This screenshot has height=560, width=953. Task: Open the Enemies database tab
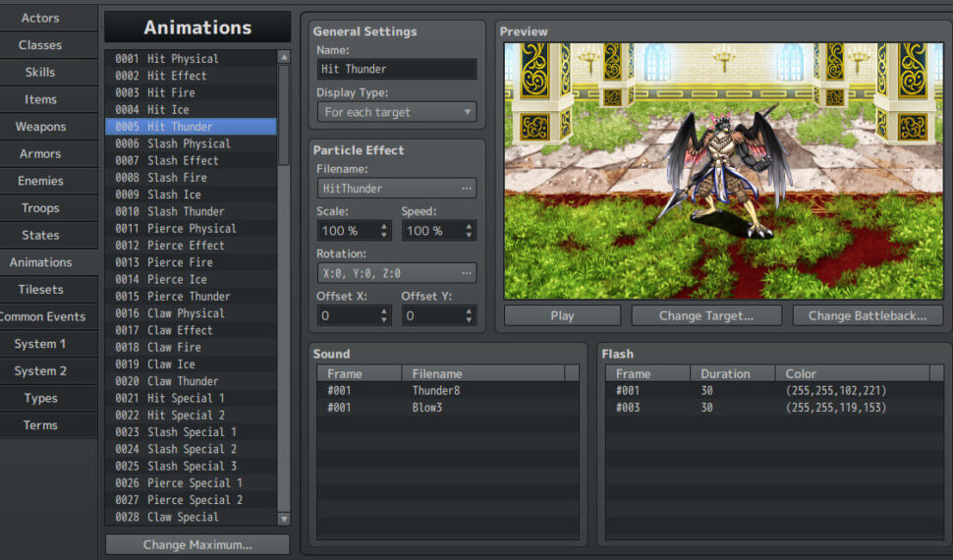(40, 181)
